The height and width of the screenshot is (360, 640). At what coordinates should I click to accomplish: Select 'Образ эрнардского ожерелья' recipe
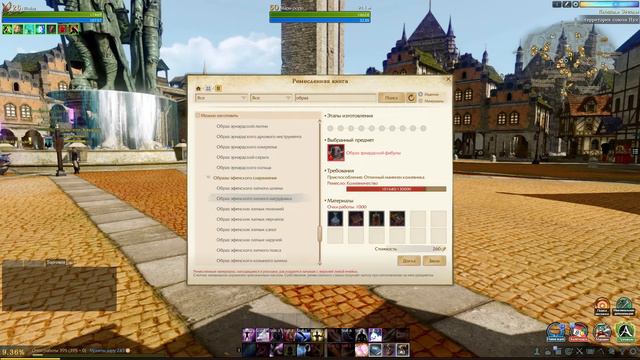247,147
